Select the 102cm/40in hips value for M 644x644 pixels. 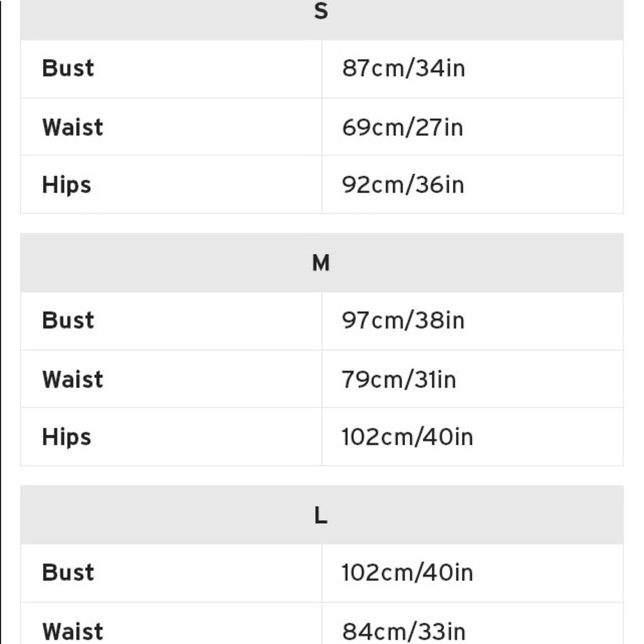408,437
